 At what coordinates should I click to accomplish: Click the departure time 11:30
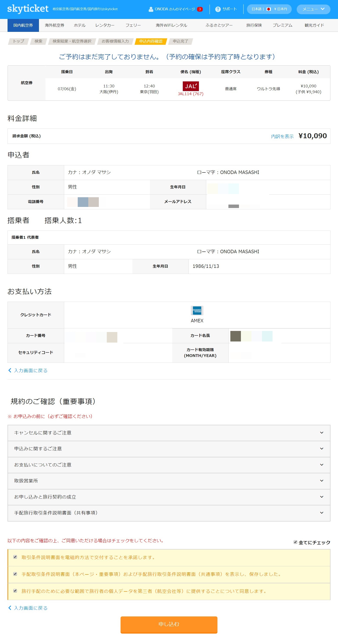click(x=109, y=86)
